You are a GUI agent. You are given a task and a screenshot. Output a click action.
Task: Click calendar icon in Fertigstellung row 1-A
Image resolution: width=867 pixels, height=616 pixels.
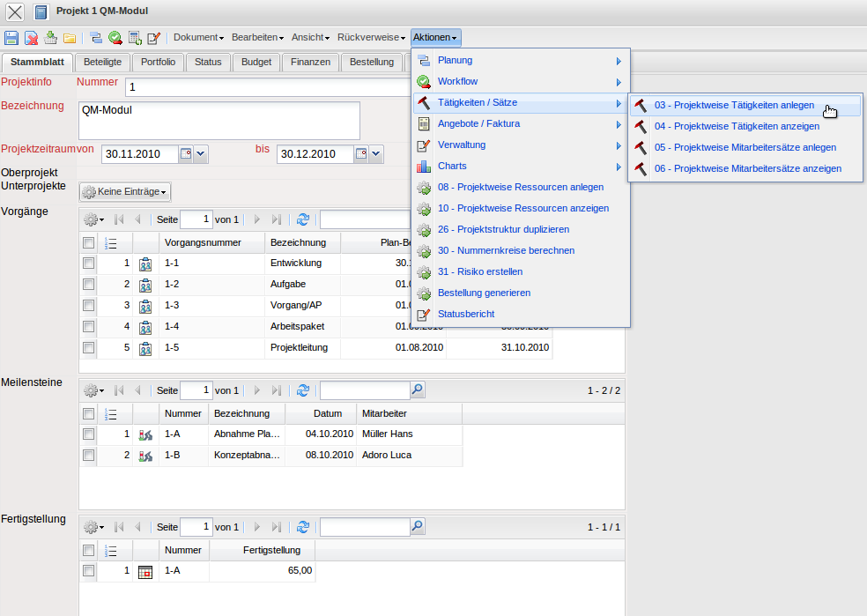[x=146, y=571]
